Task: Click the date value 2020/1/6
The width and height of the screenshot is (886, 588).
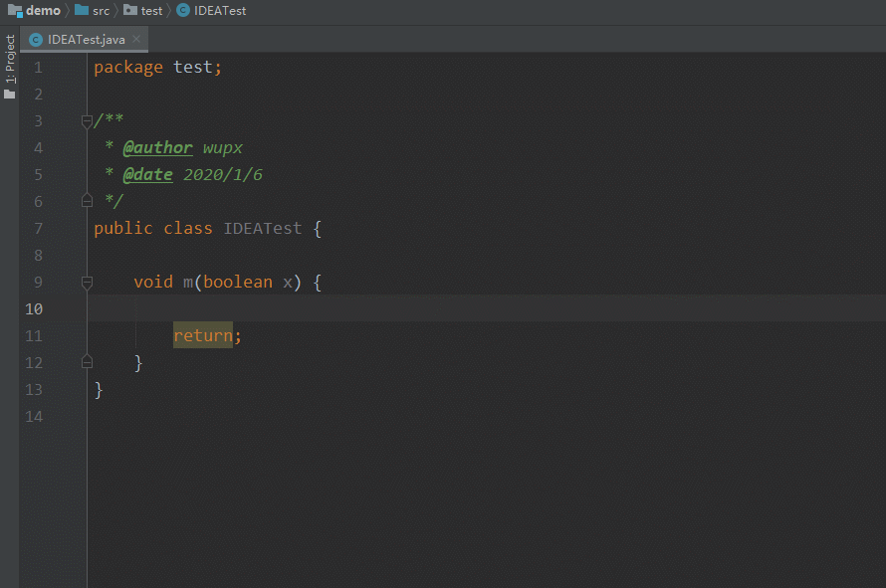Action: coord(223,174)
